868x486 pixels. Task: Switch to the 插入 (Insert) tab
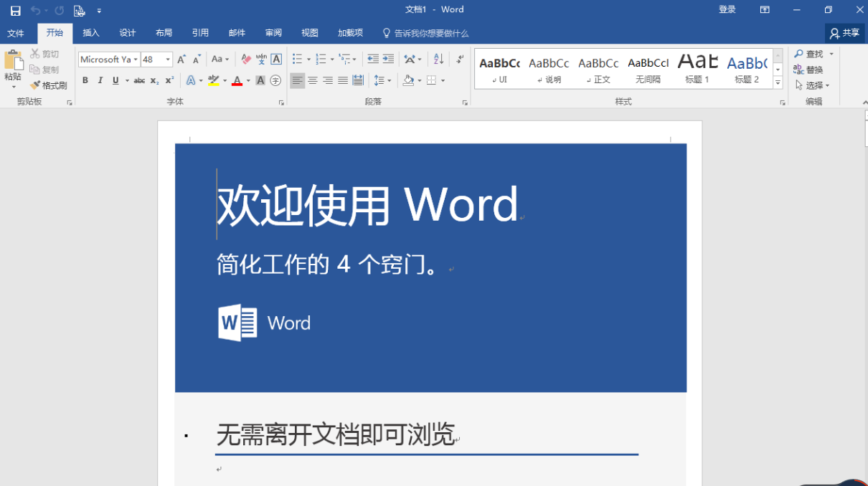91,33
